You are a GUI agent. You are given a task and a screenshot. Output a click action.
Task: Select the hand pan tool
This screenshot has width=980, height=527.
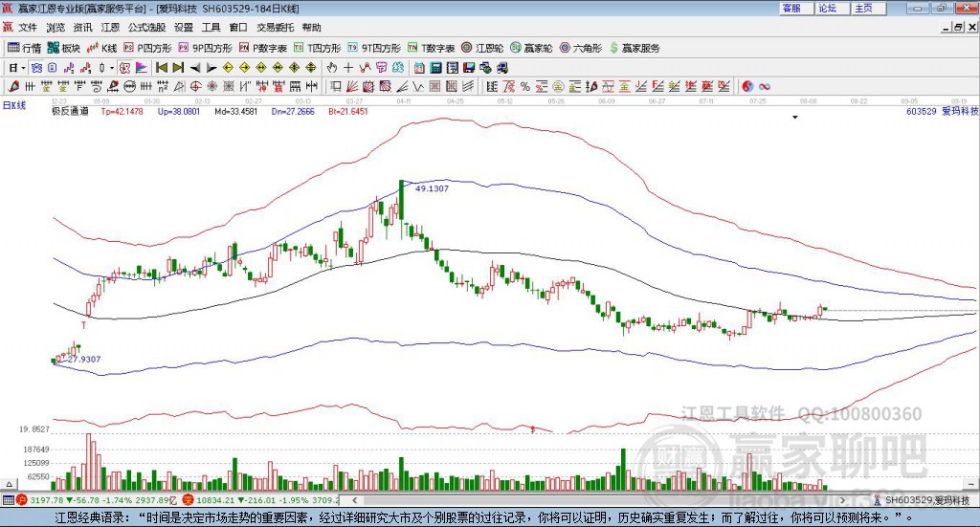pos(332,68)
